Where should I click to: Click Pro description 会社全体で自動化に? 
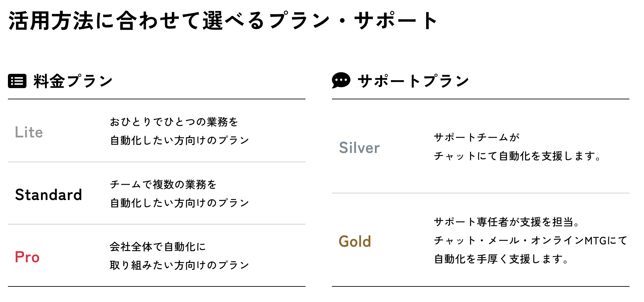pos(158,246)
